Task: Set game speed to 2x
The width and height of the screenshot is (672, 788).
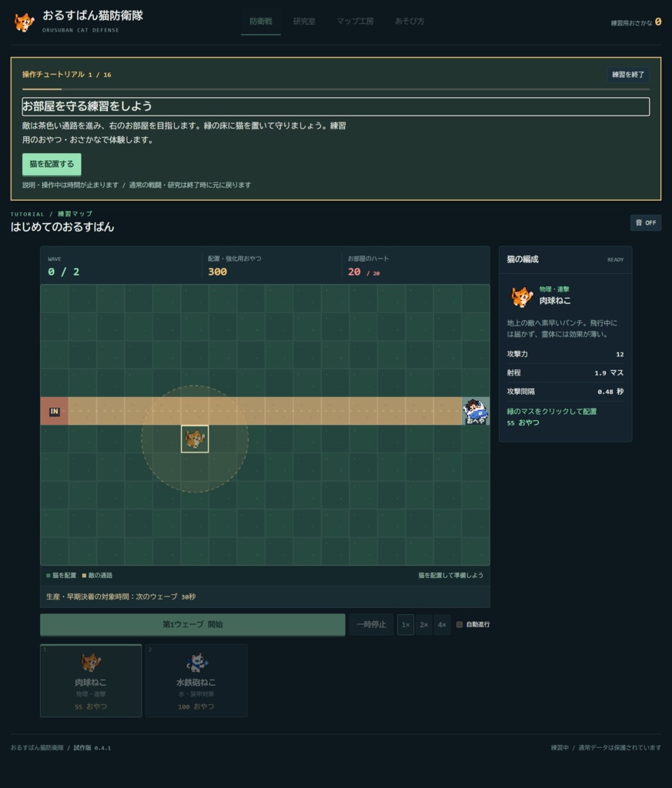Action: pyautogui.click(x=423, y=625)
